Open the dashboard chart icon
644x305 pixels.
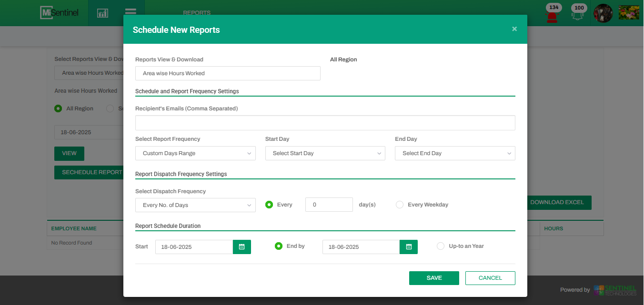click(102, 13)
